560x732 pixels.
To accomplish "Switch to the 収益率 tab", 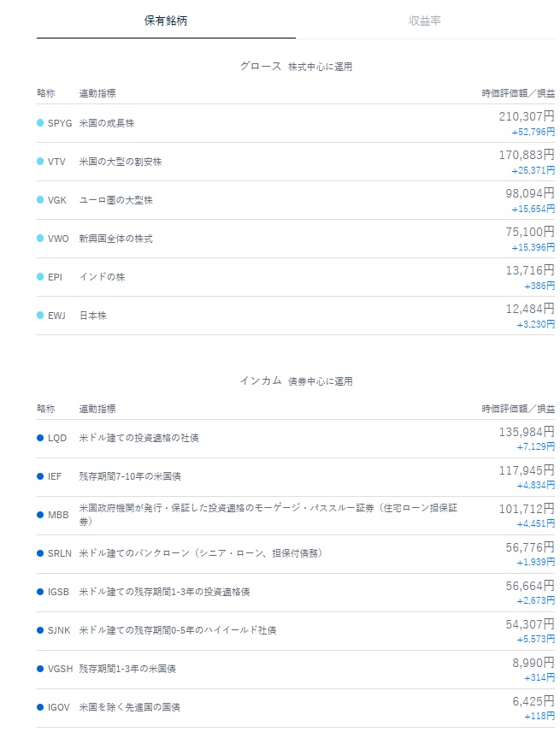I will point(425,21).
